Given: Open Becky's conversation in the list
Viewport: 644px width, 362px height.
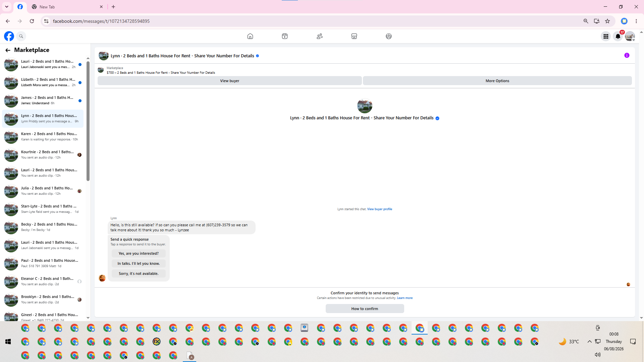Looking at the screenshot, I should (x=43, y=227).
